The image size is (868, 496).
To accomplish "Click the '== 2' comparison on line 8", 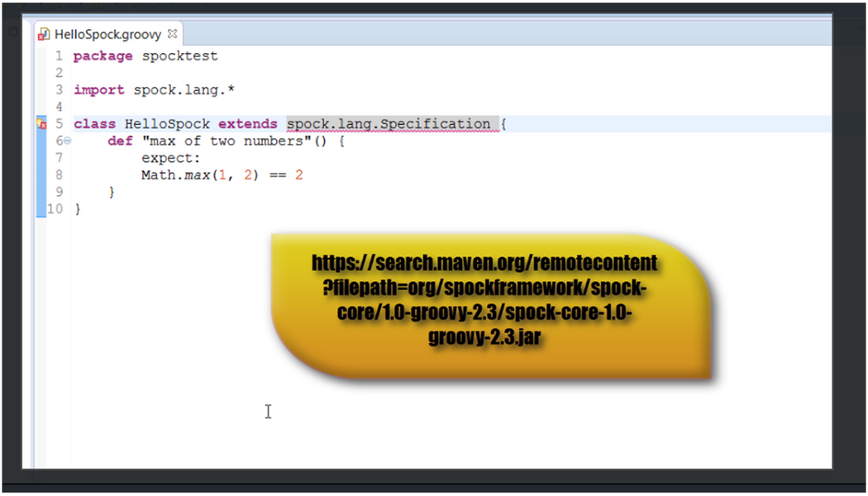I will point(286,175).
